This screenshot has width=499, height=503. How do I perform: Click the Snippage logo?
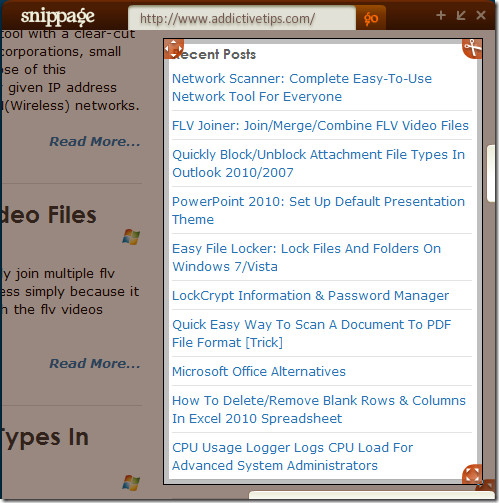(58, 17)
